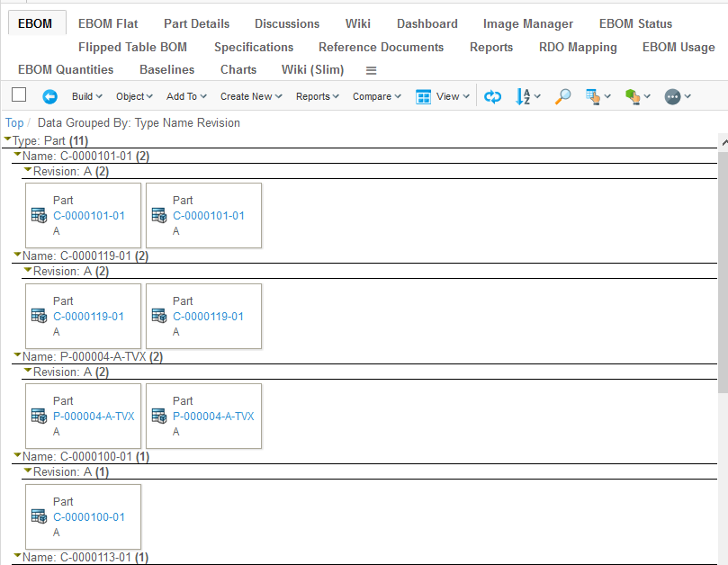Open the Create New dropdown

tap(251, 96)
